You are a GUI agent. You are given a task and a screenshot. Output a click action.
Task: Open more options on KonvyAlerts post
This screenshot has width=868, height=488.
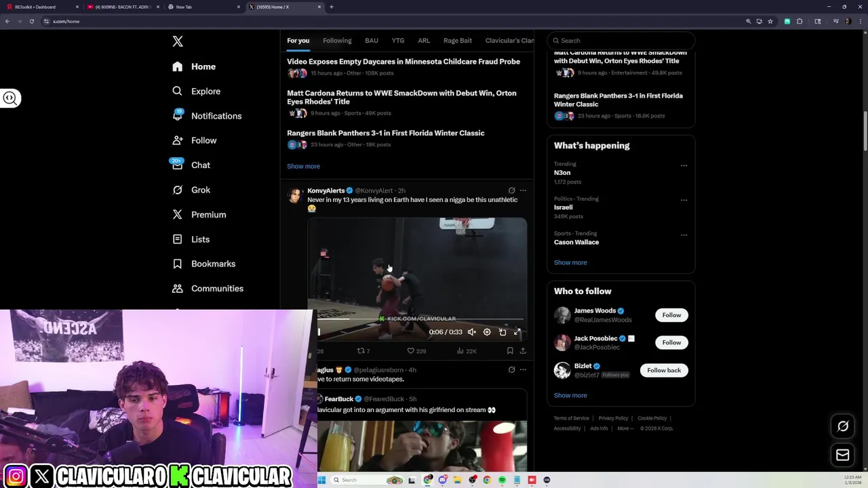[523, 190]
